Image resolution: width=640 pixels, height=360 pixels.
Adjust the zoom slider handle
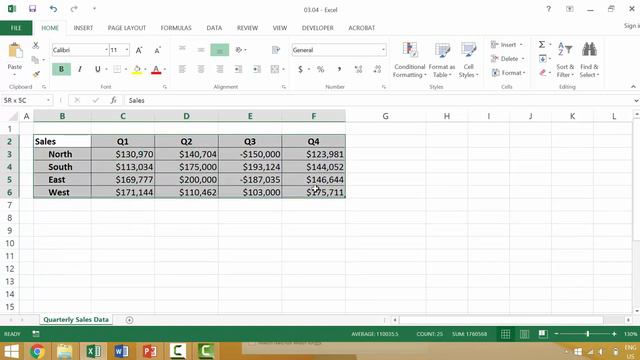point(588,334)
